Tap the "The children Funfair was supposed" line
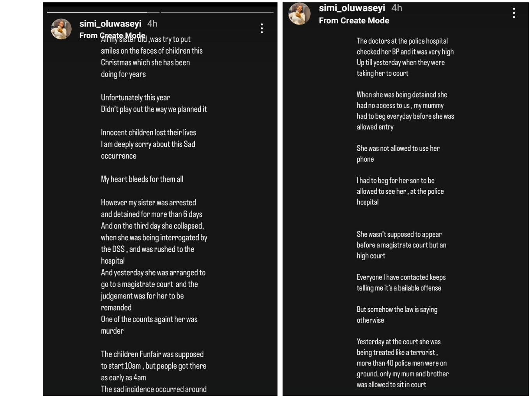The image size is (532, 399). [x=152, y=354]
